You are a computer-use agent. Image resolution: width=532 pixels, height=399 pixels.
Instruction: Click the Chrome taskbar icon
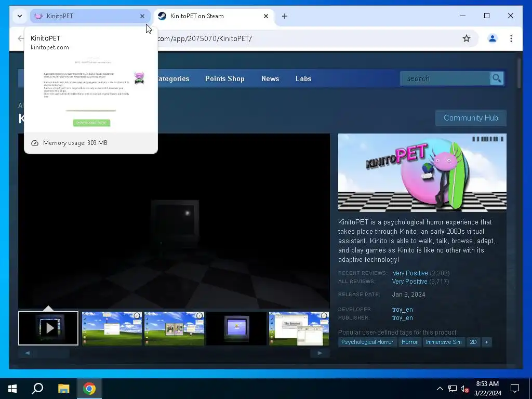click(x=89, y=389)
